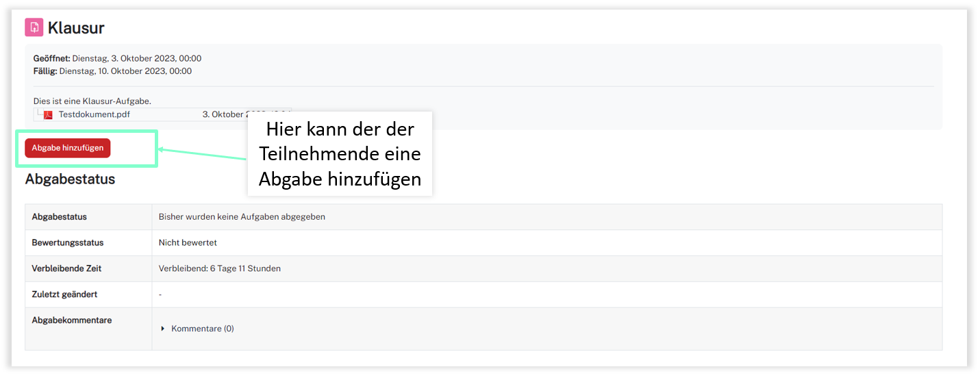Select the Geöffnet date line

tap(117, 58)
